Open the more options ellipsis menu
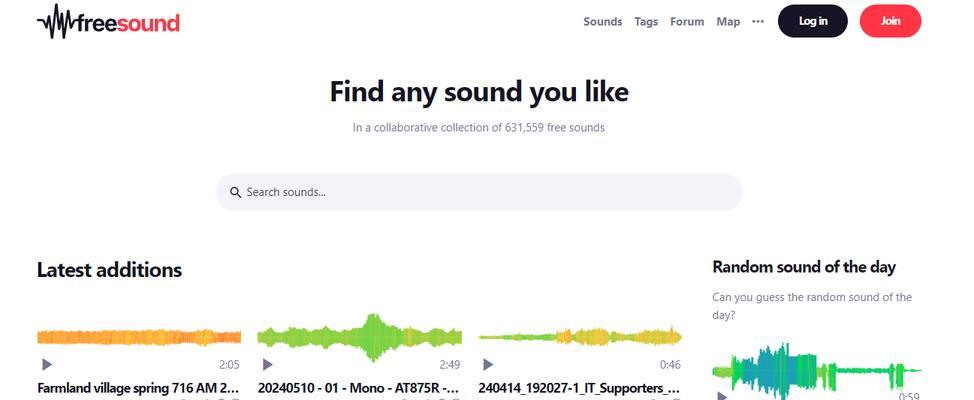974x400 pixels. click(758, 21)
